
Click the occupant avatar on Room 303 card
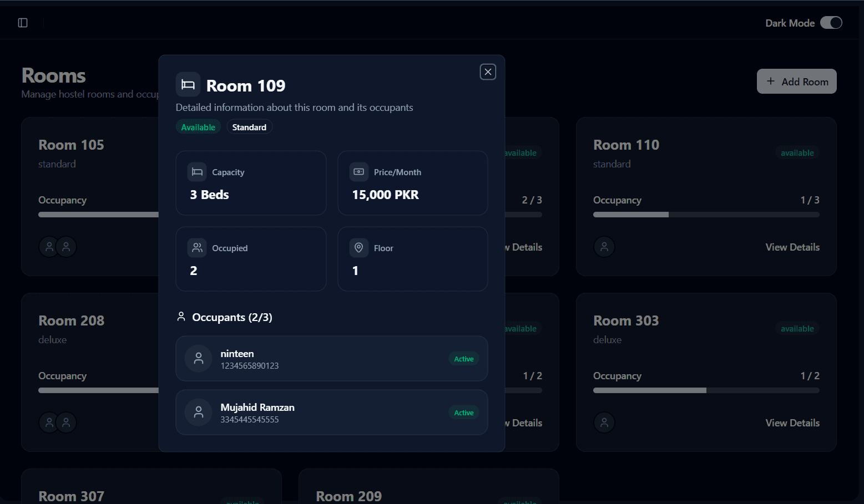pyautogui.click(x=604, y=422)
